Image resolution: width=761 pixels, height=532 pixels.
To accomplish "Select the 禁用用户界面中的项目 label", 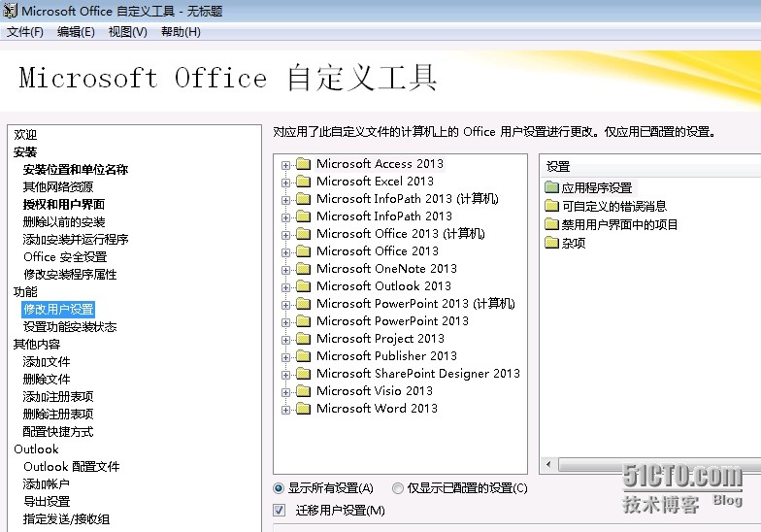I will point(619,224).
